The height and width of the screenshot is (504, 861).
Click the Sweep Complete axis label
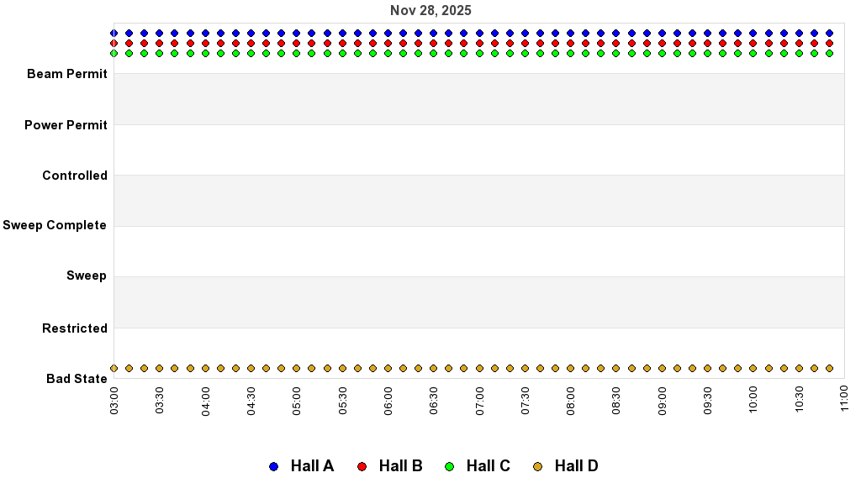point(55,225)
